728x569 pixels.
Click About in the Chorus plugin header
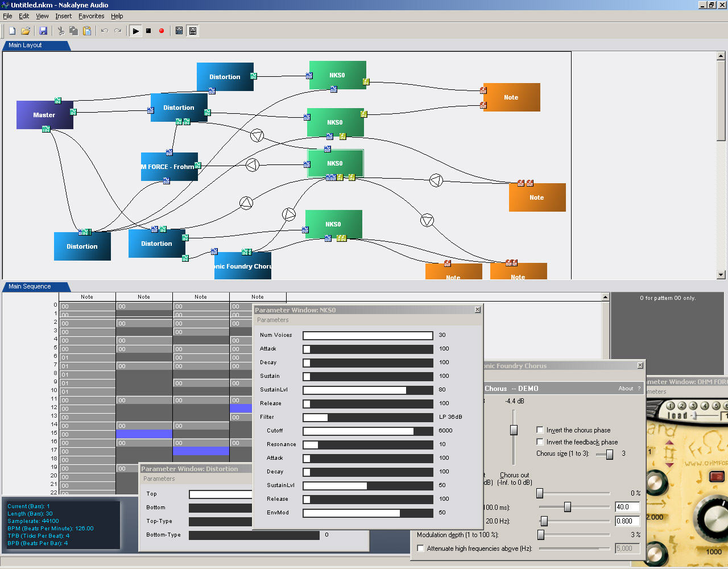(626, 389)
